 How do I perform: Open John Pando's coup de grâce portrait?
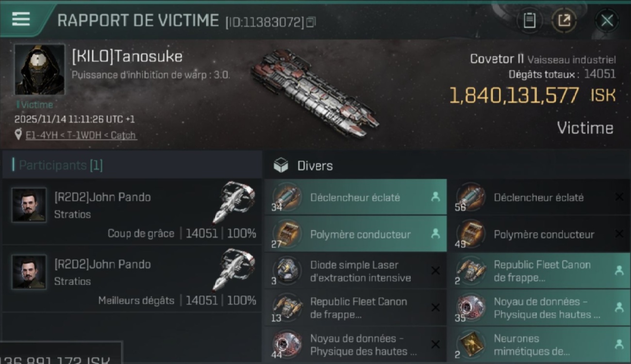click(x=29, y=205)
